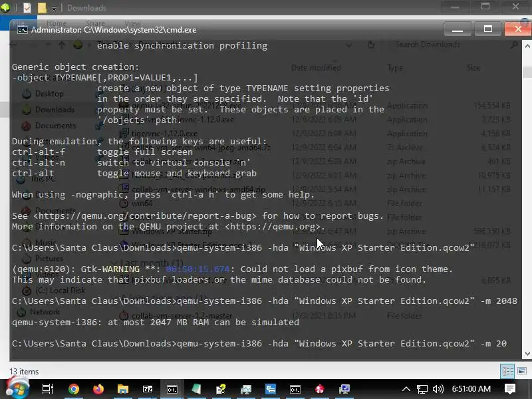Open the green notebook app in the taskbar
The height and width of the screenshot is (399, 532).
point(196,389)
